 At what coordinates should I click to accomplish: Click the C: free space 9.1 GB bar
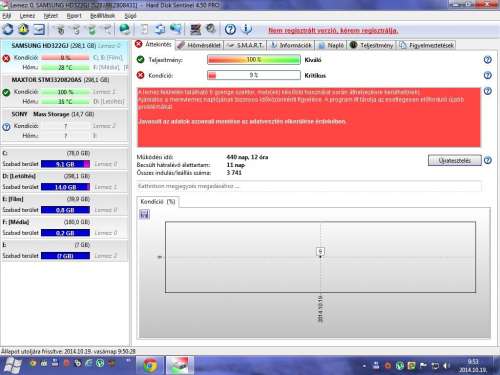(65, 164)
